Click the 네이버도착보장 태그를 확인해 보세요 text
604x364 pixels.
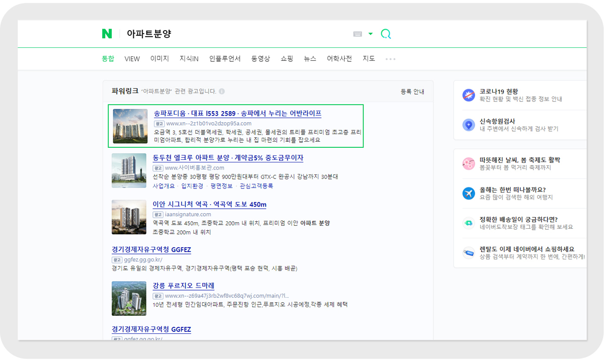[526, 227]
